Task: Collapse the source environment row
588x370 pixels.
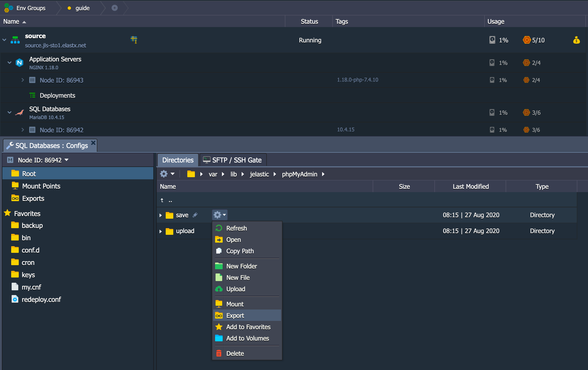Action: click(x=4, y=40)
